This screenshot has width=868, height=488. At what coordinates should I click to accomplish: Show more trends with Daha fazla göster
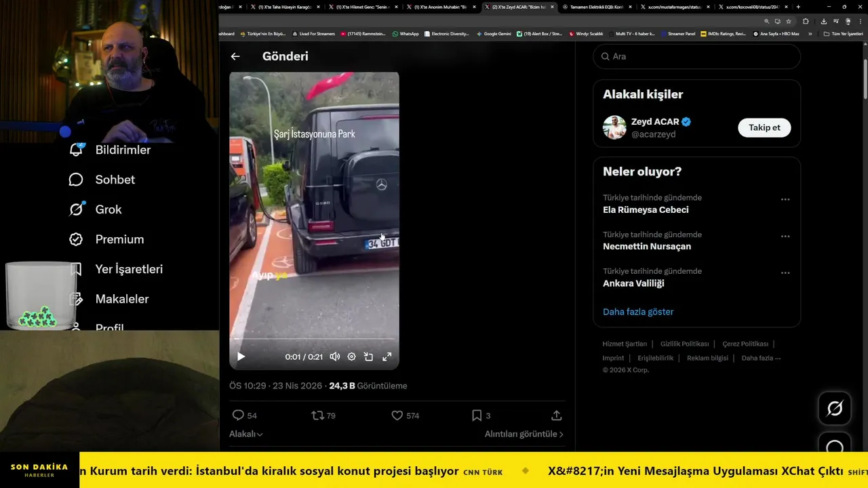click(638, 312)
